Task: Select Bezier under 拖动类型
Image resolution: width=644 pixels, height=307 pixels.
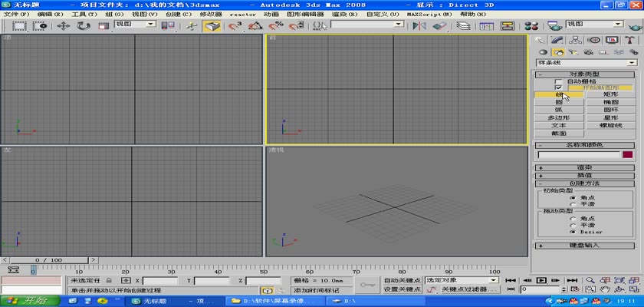Action: pyautogui.click(x=573, y=232)
